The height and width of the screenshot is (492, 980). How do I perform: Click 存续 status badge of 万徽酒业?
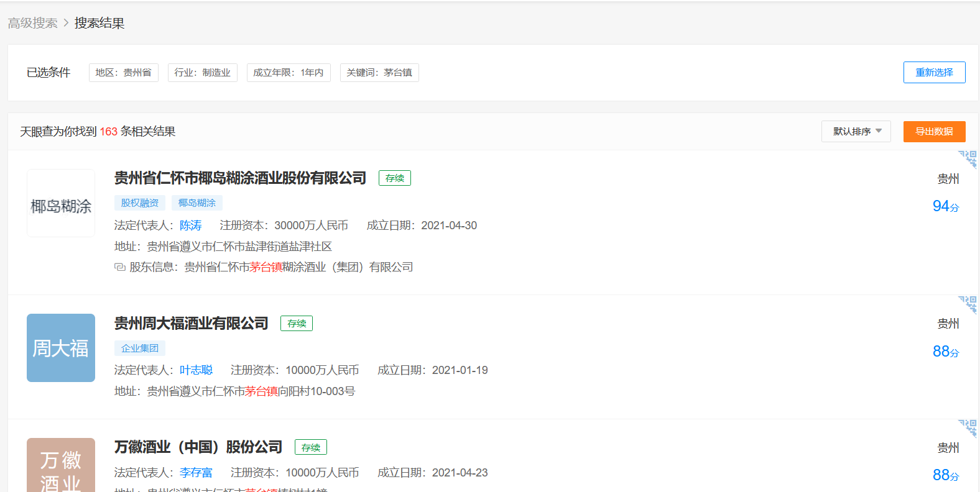[x=311, y=447]
